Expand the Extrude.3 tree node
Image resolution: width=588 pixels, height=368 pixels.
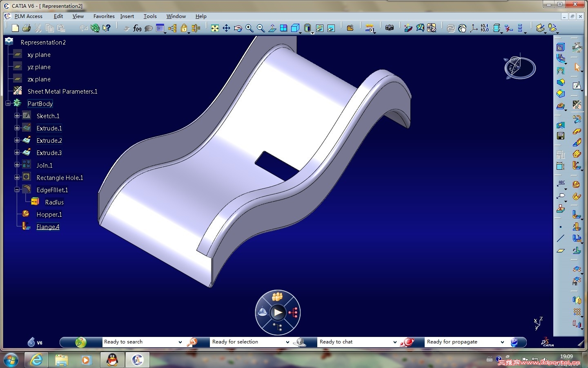pyautogui.click(x=17, y=153)
